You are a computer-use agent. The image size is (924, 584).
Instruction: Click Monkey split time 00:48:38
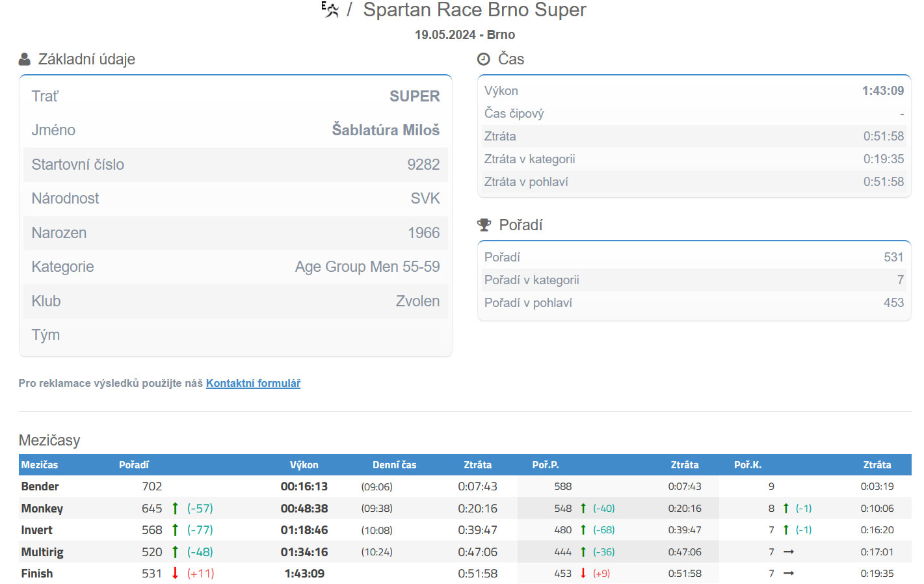click(304, 509)
